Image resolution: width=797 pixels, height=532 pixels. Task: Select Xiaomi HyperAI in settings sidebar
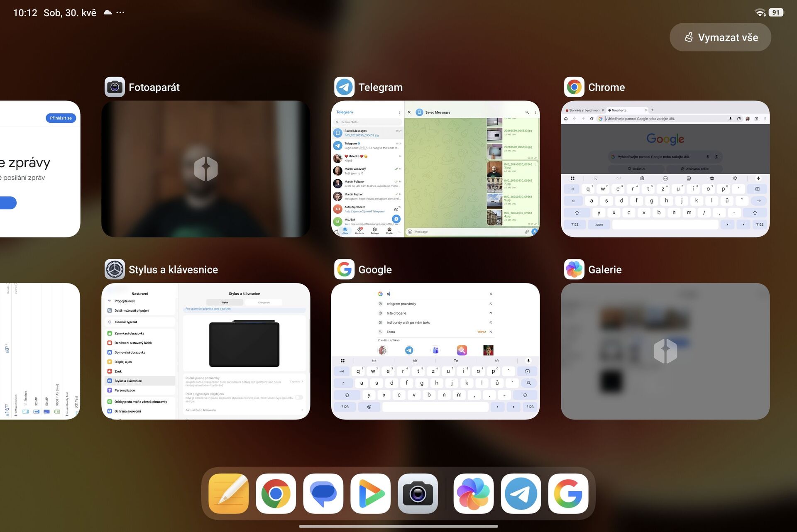click(141, 322)
